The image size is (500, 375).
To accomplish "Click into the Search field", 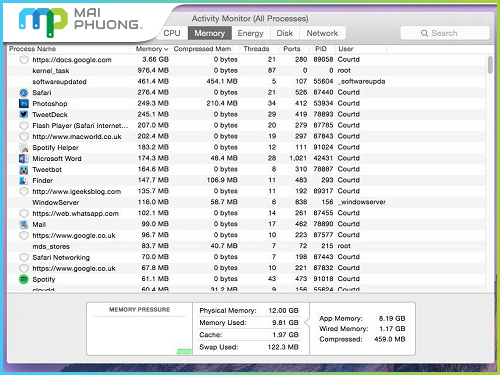I will point(445,33).
